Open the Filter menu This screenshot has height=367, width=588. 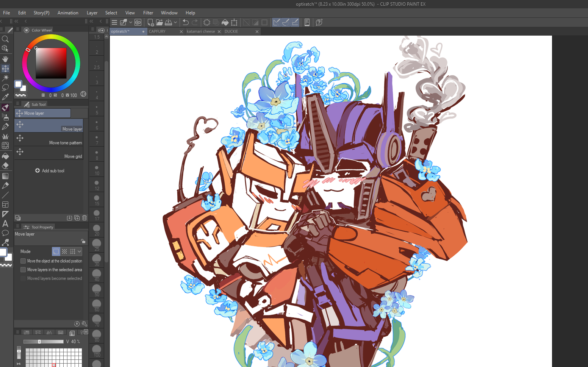click(148, 13)
